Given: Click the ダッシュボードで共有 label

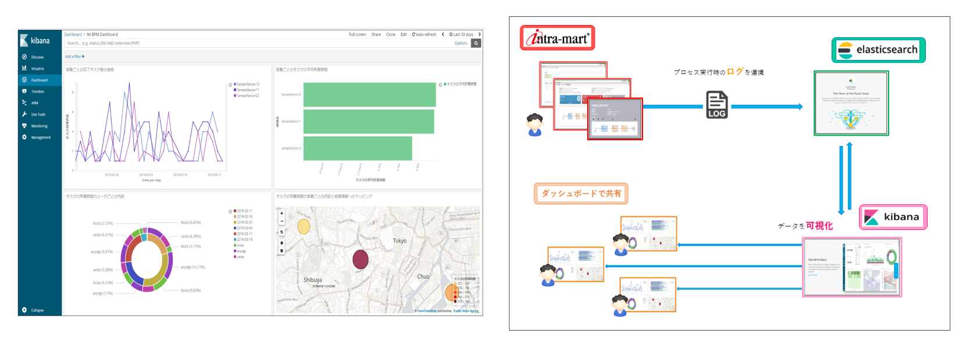Looking at the screenshot, I should tap(581, 193).
